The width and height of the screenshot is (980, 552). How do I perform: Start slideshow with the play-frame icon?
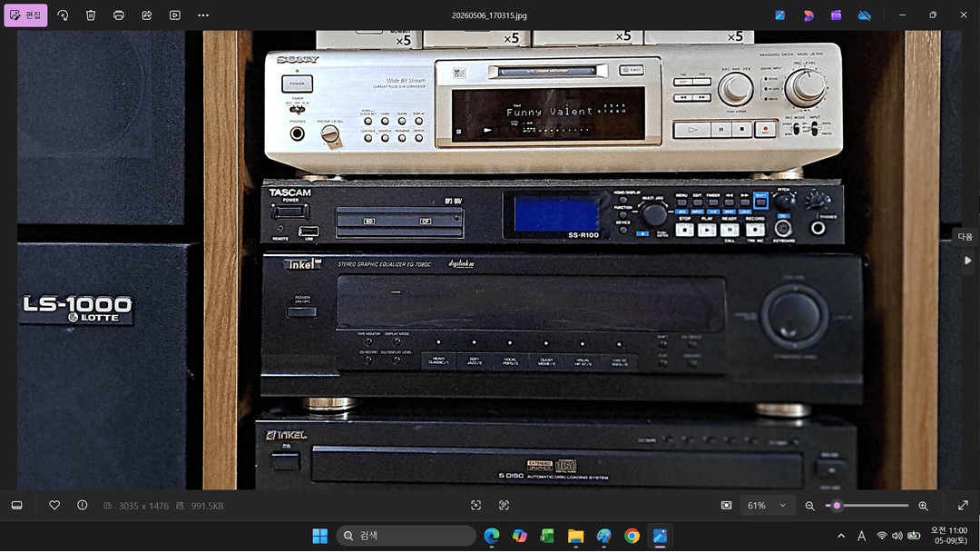tap(175, 15)
